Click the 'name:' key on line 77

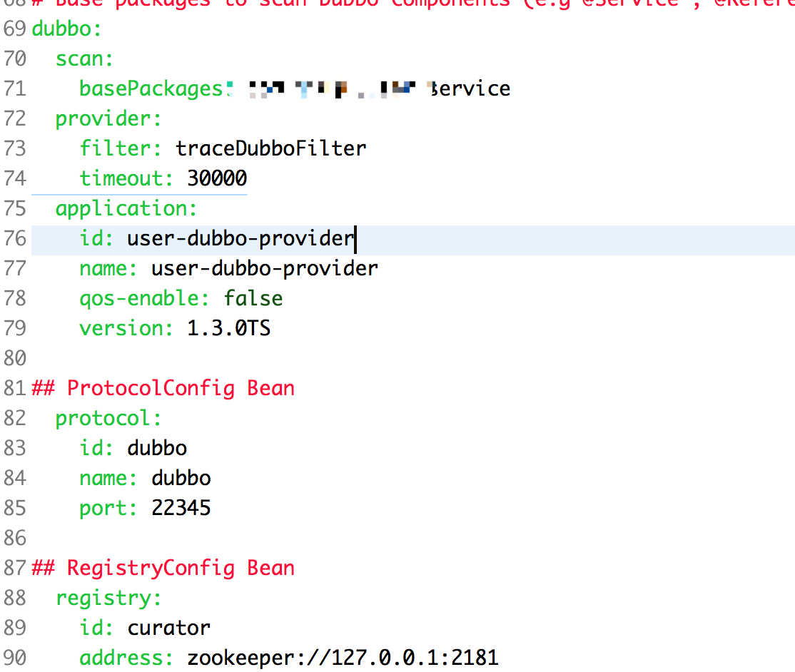[x=108, y=269]
